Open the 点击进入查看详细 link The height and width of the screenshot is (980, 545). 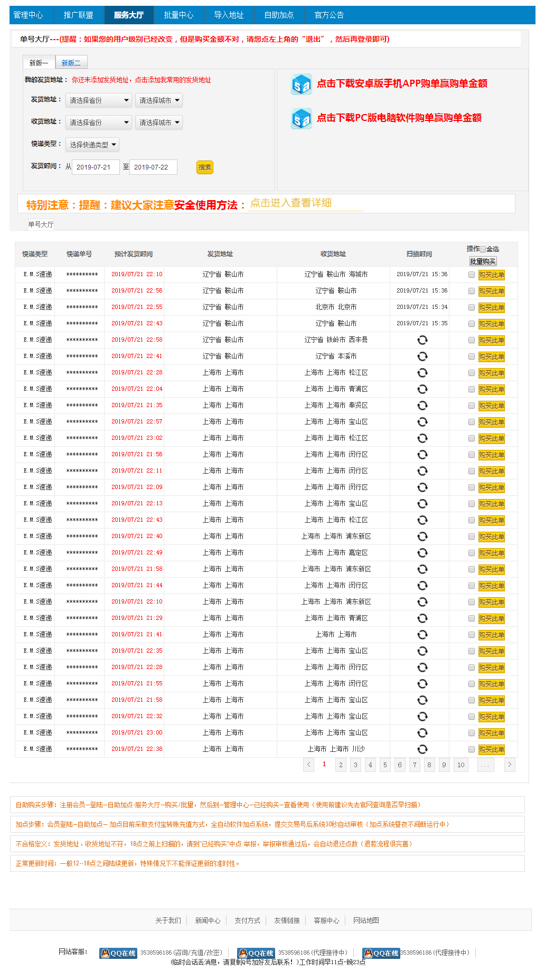coord(291,203)
